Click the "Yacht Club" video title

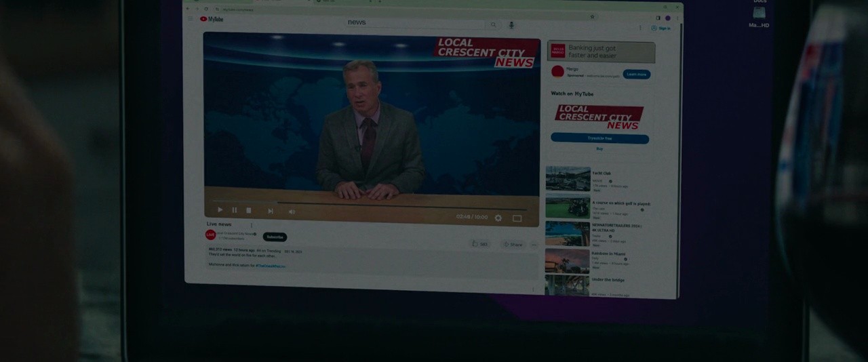pyautogui.click(x=601, y=174)
